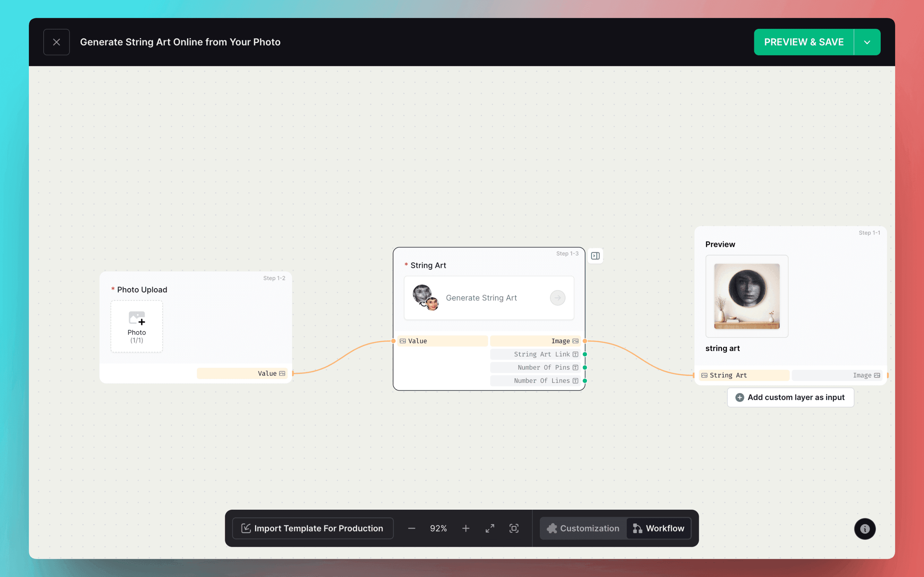Click the fit-to-view frame icon

(514, 529)
